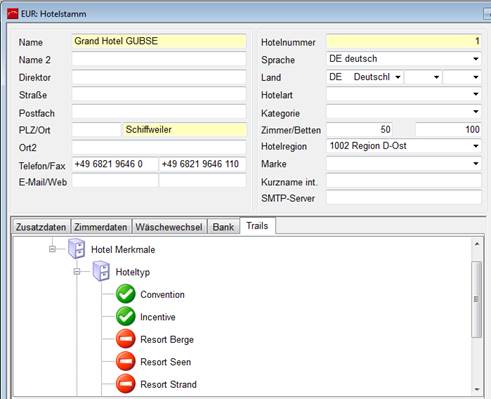Image resolution: width=491 pixels, height=399 pixels.
Task: Click the Hotel Merkmale cabinet icon
Action: pyautogui.click(x=77, y=249)
